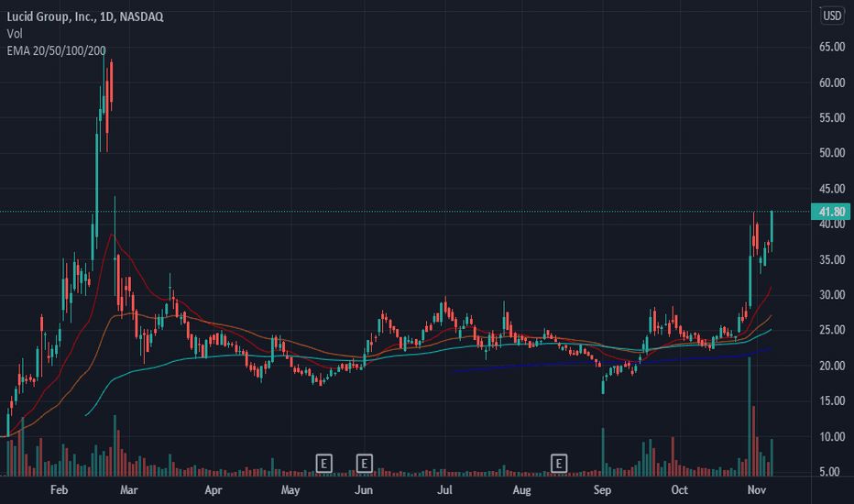Click the Nov date axis label
Image resolution: width=854 pixels, height=504 pixels.
(x=757, y=490)
